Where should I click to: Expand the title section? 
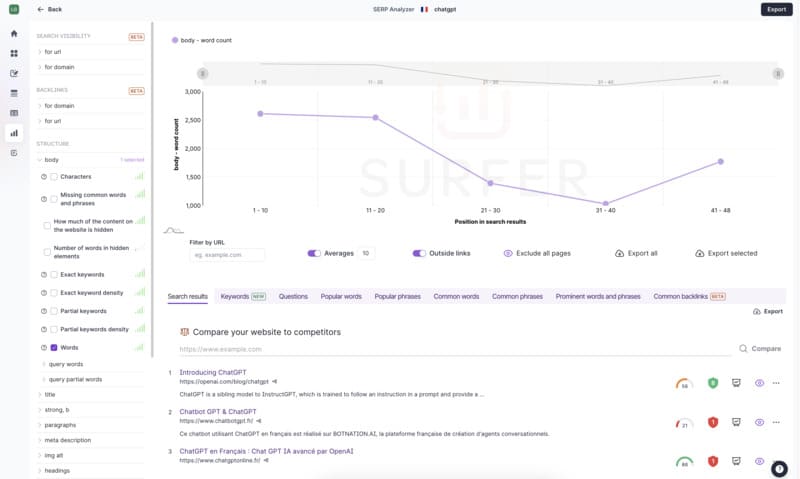[x=49, y=395]
